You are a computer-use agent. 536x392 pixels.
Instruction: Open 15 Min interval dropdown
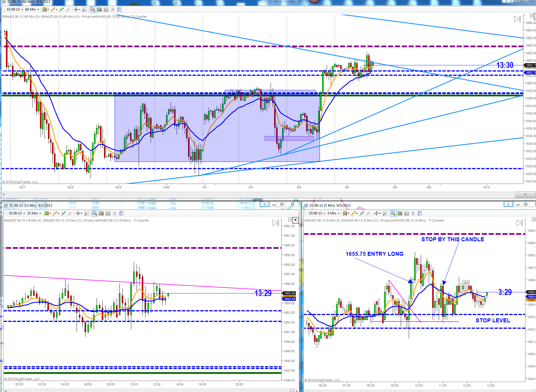coord(34,213)
